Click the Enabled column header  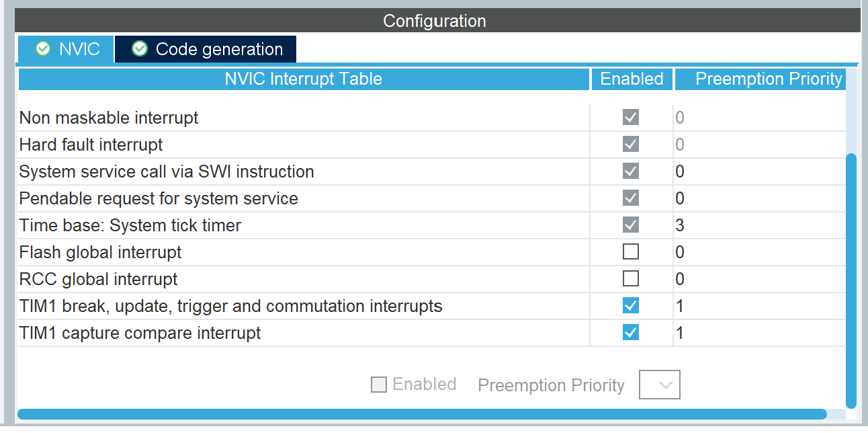[x=632, y=79]
